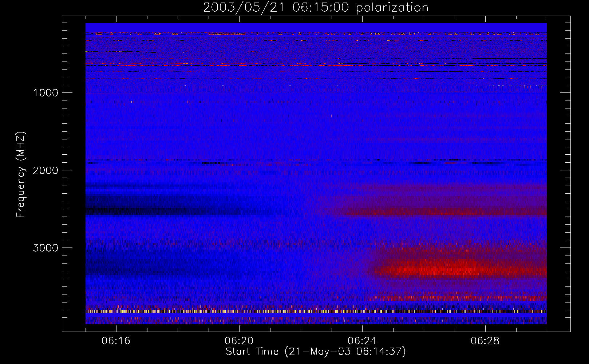The image size is (589, 364).
Task: Pick the 2000 frequency tick label
Action: pyautogui.click(x=46, y=170)
